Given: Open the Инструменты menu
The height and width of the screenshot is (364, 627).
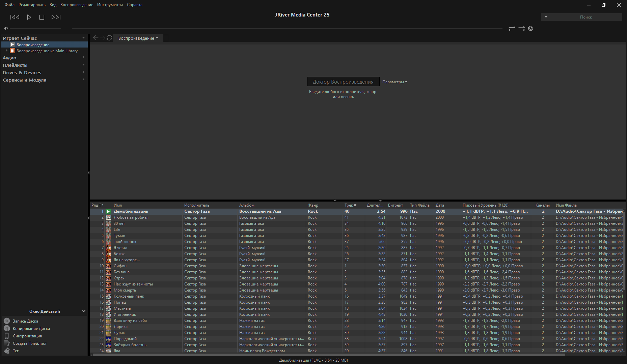Looking at the screenshot, I should [110, 5].
